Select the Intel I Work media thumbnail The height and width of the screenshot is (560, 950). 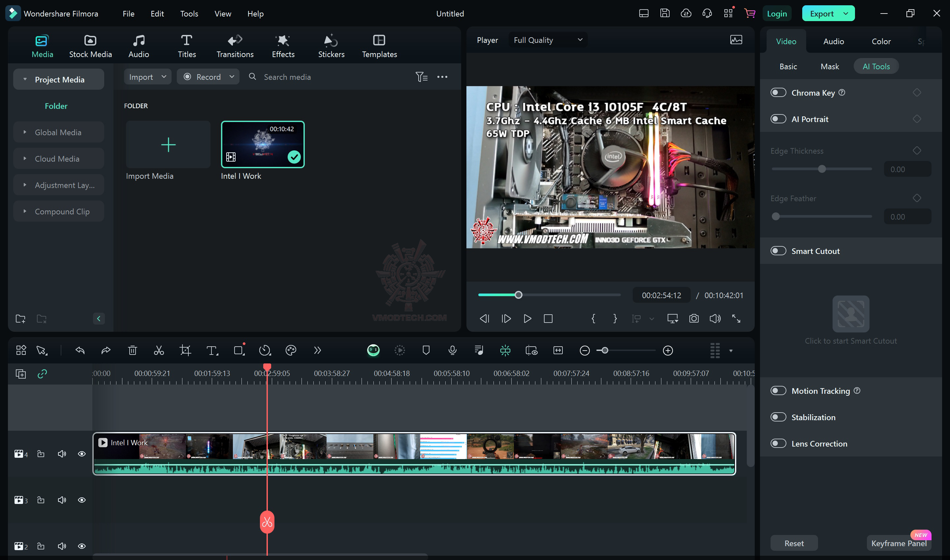263,144
